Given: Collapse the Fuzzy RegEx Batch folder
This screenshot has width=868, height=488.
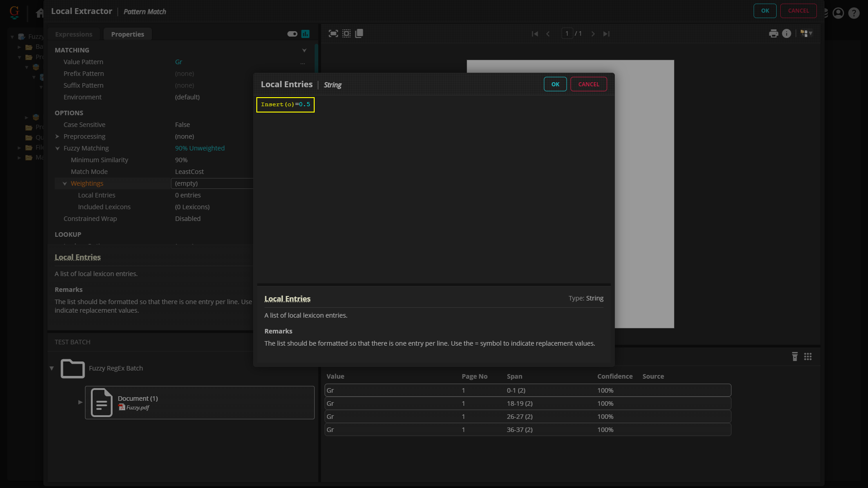Looking at the screenshot, I should coord(52,368).
